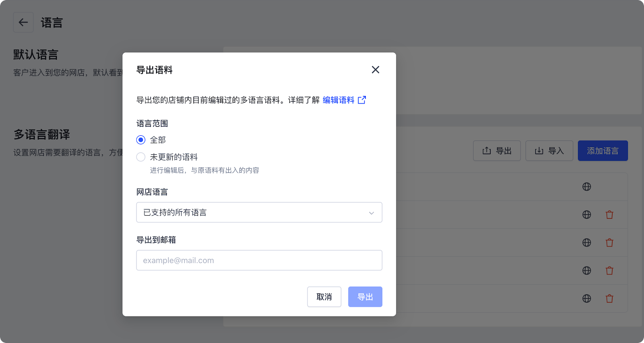Image resolution: width=644 pixels, height=343 pixels.
Task: Click the globe icon in the third language row
Action: (x=587, y=243)
